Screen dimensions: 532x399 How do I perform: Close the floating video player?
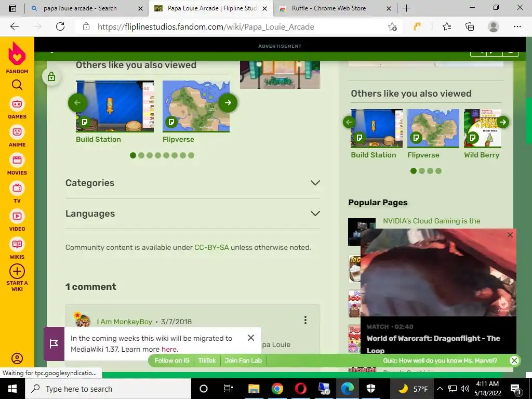tap(510, 235)
